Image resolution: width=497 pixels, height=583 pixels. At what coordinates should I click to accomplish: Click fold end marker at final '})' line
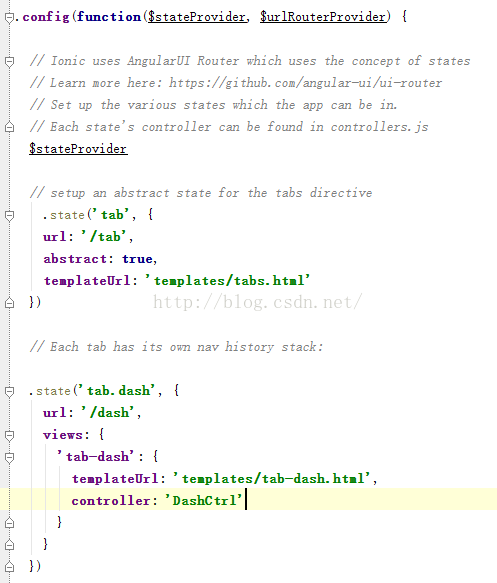(x=9, y=567)
